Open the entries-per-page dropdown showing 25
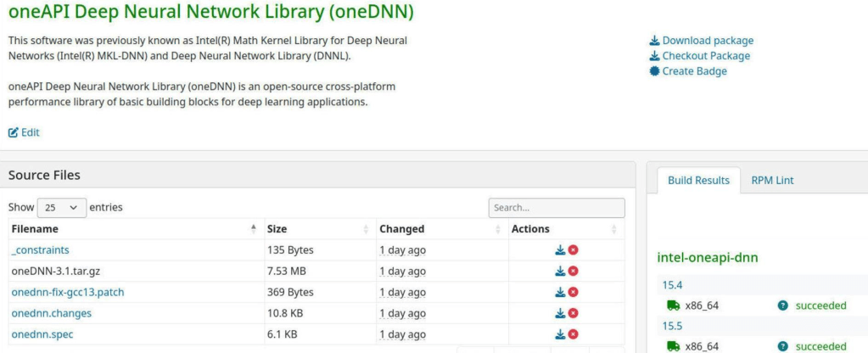The image size is (868, 353). click(x=62, y=207)
